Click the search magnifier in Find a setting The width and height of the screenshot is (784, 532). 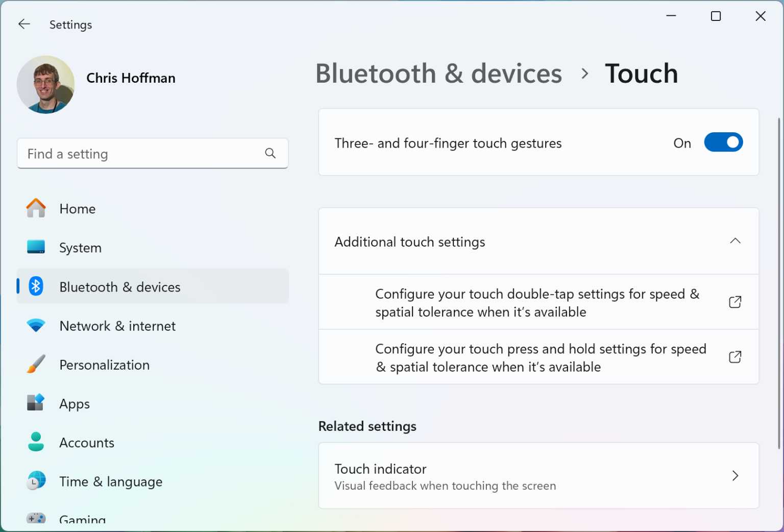click(270, 153)
